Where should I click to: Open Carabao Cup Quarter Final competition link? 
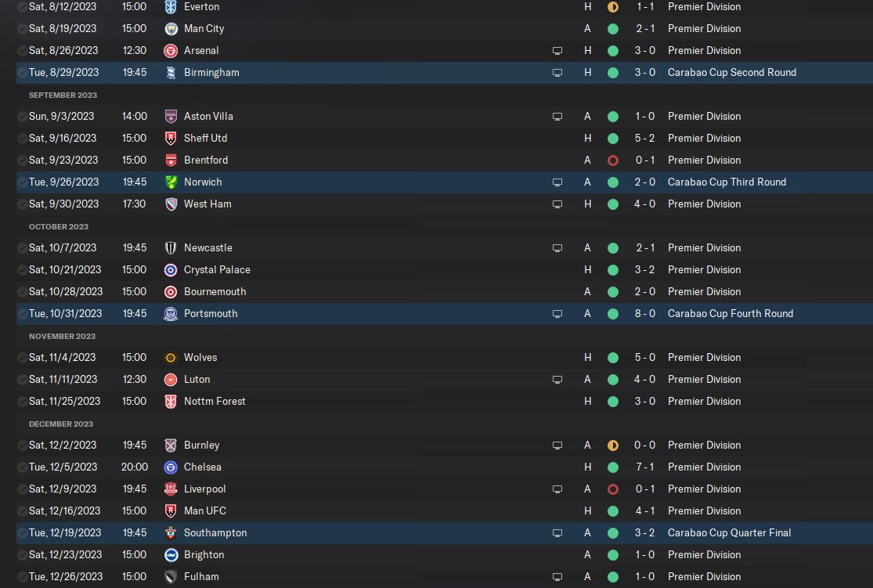pyautogui.click(x=729, y=532)
